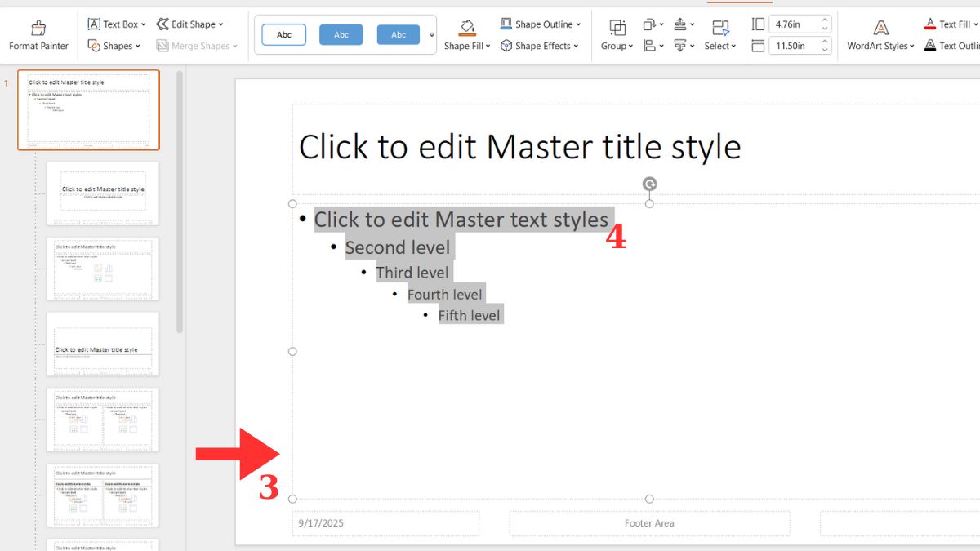Click the 'Fourth level' bullet text
Image resolution: width=980 pixels, height=551 pixels.
click(445, 295)
